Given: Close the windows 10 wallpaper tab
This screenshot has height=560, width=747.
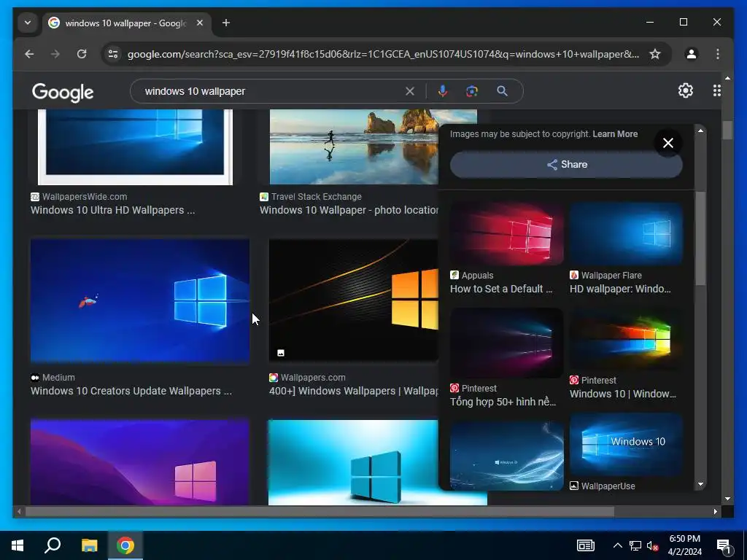Looking at the screenshot, I should [x=200, y=23].
